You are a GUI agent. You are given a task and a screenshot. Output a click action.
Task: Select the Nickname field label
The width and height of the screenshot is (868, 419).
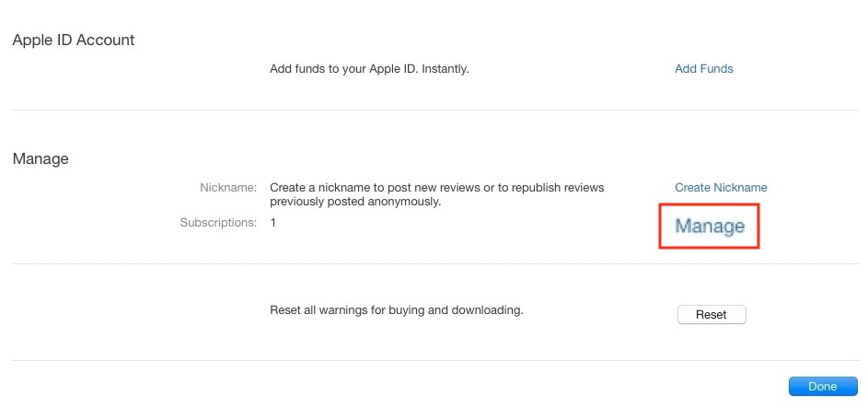228,187
